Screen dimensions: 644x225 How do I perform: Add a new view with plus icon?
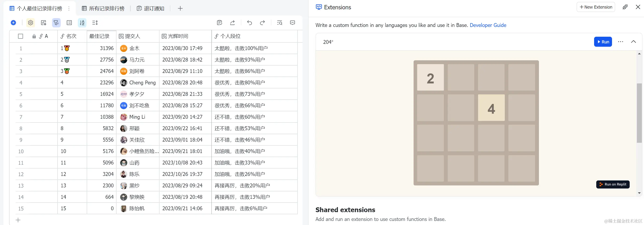(180, 9)
